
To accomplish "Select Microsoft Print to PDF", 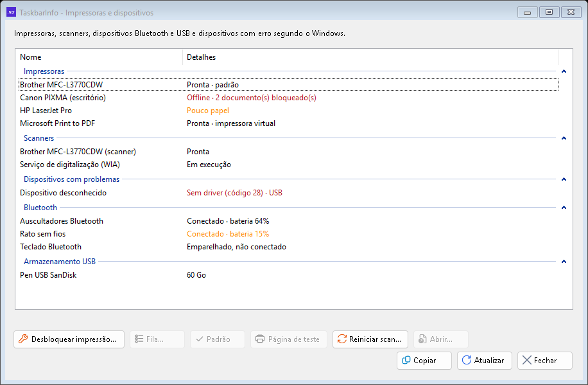I will point(288,123).
